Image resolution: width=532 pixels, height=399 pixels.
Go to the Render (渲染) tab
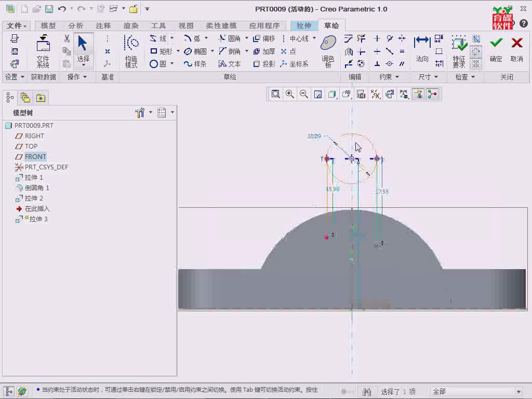pyautogui.click(x=130, y=26)
